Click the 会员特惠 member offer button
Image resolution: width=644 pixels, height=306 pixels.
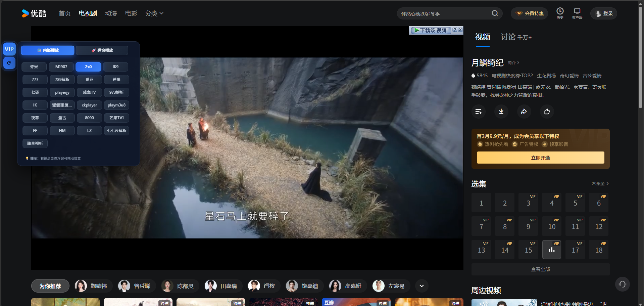[530, 13]
